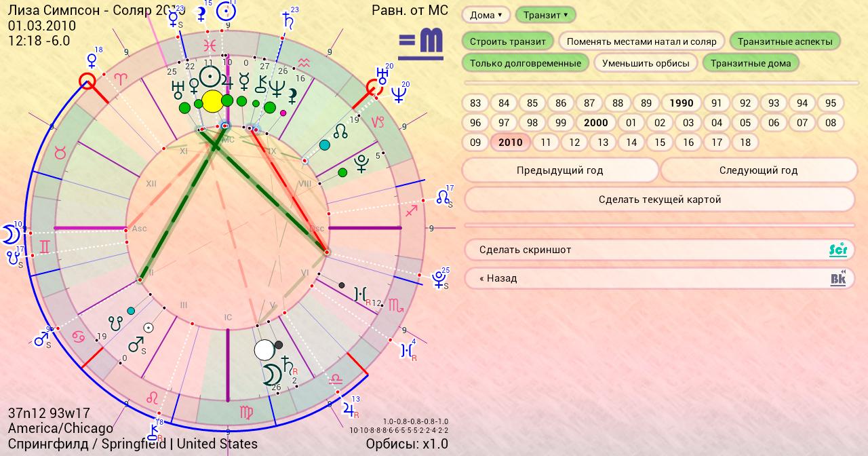Click the Scr screenshot icon
The height and width of the screenshot is (456, 868).
[x=838, y=250]
